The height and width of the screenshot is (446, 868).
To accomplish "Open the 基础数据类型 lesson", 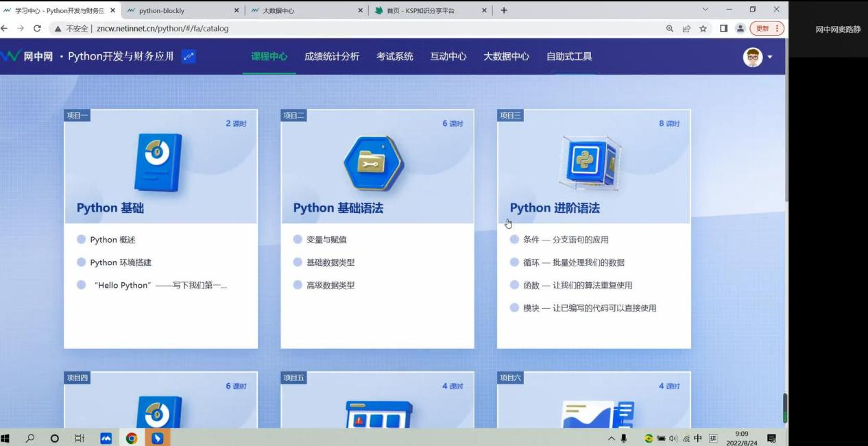I will pos(330,262).
